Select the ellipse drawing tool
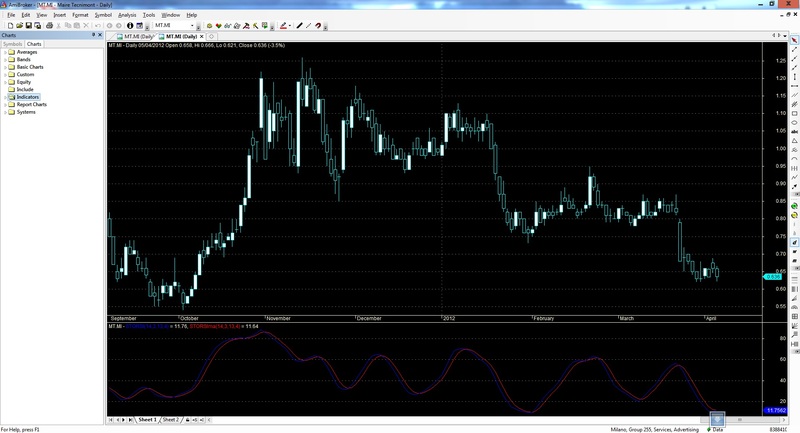Screen dimensions: 800x433 [x=794, y=123]
